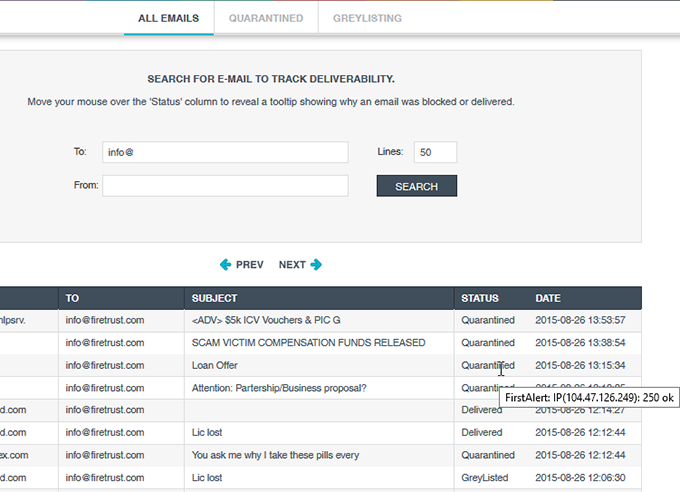Sort by the Subject column header

(x=216, y=298)
